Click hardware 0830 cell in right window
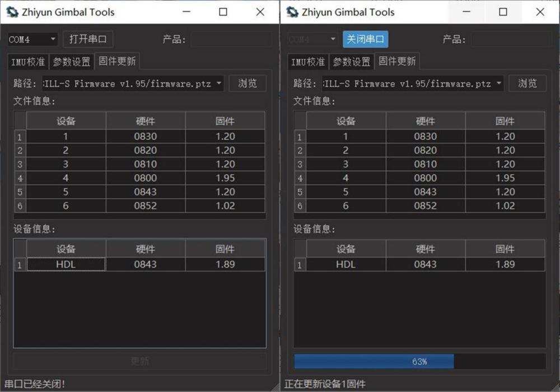The image size is (560, 392). [x=426, y=137]
